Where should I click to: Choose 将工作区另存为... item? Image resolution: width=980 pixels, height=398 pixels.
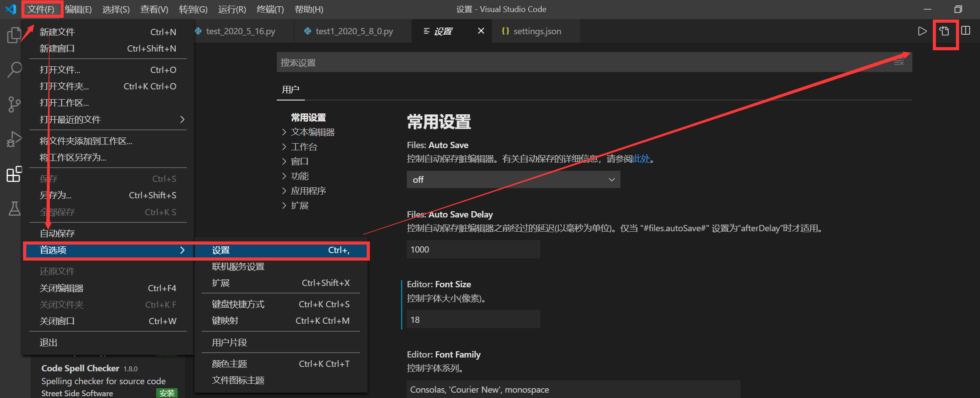[108, 157]
